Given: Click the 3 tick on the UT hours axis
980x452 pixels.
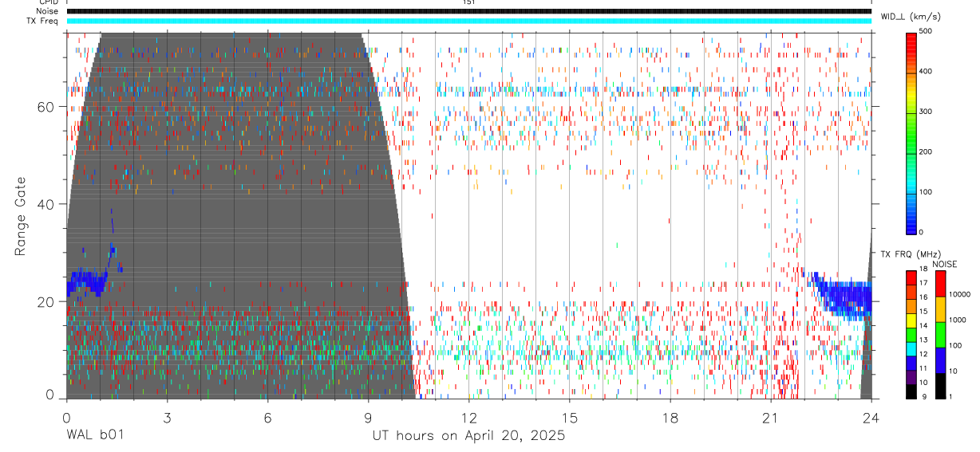Looking at the screenshot, I should pos(167,417).
